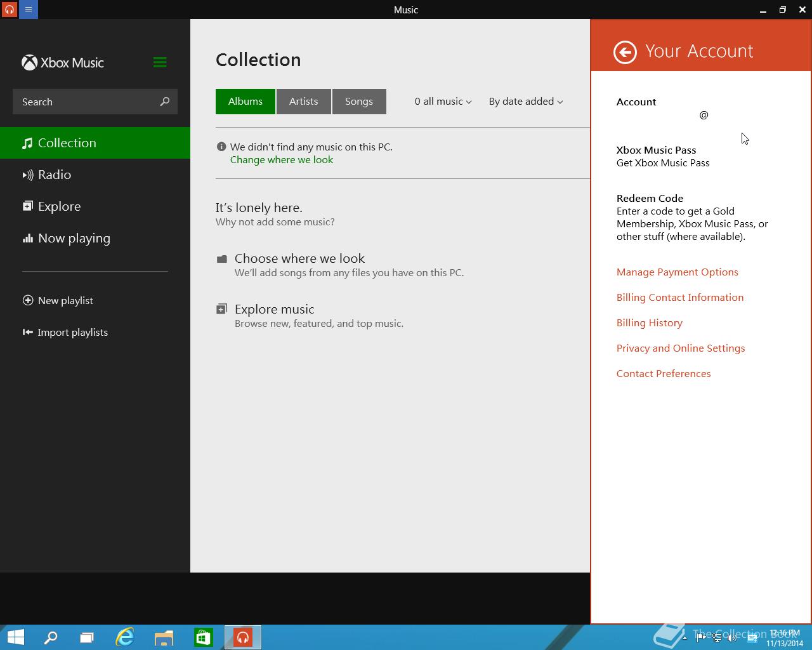812x650 pixels.
Task: Switch to the Songs tab
Action: coord(359,102)
